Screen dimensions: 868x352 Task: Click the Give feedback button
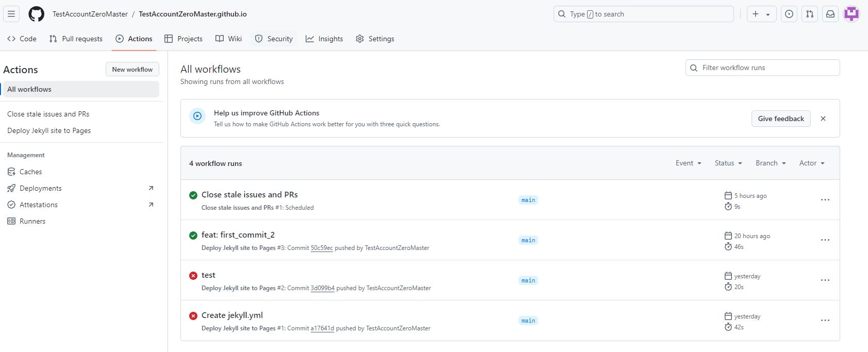[781, 119]
